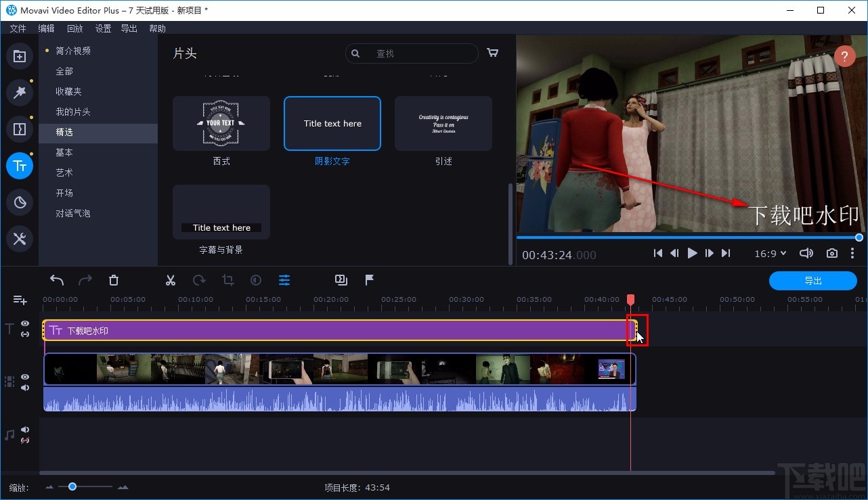
Task: Open Color adjustments icon
Action: [256, 280]
